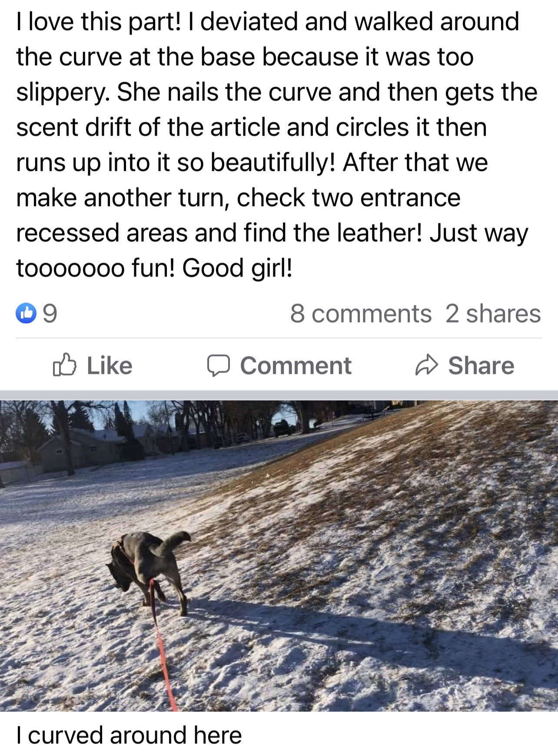Tap the post text starting 'I love this part!'
The width and height of the screenshot is (558, 756).
tap(277, 145)
